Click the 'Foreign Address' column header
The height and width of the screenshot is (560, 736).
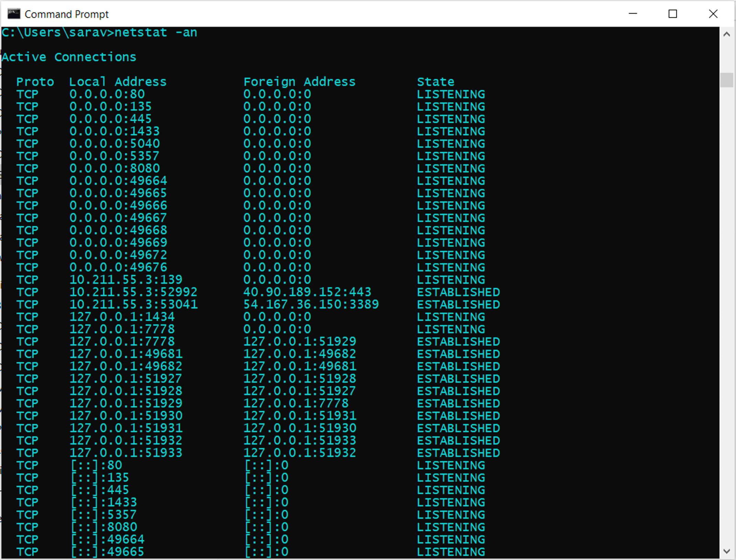point(299,82)
